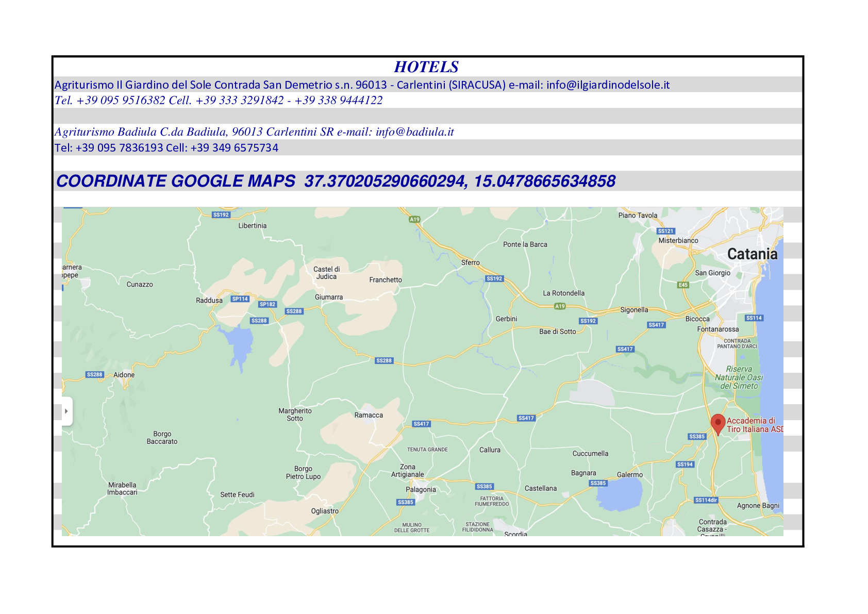Click the Misterbianco label on the map
Image resolution: width=868 pixels, height=614 pixels.
678,241
